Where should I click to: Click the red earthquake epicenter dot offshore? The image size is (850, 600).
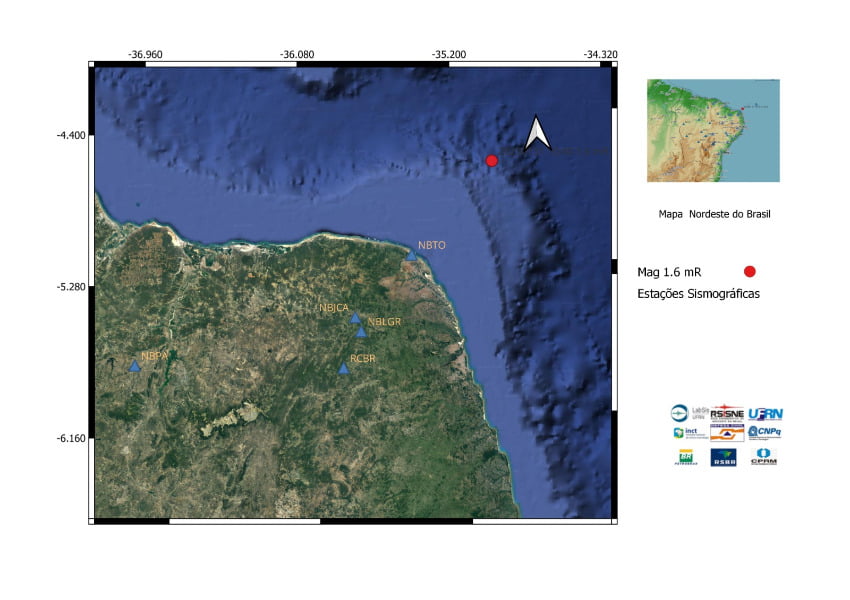click(x=492, y=160)
